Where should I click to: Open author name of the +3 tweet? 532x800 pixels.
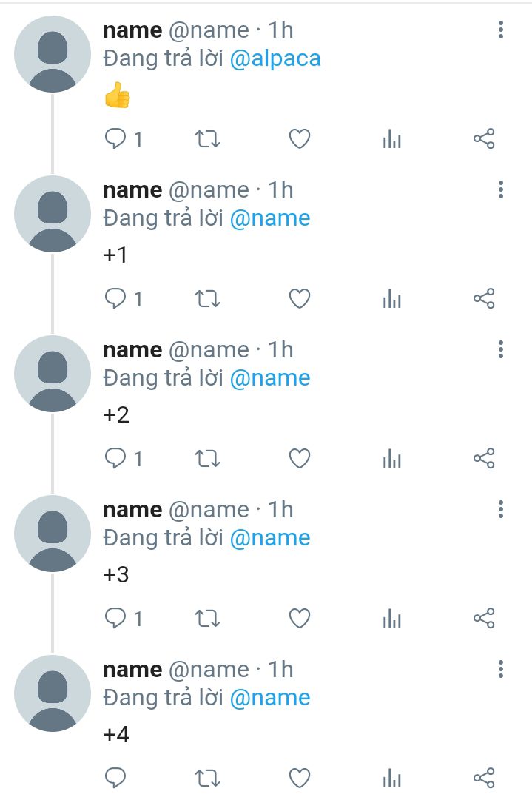point(132,510)
